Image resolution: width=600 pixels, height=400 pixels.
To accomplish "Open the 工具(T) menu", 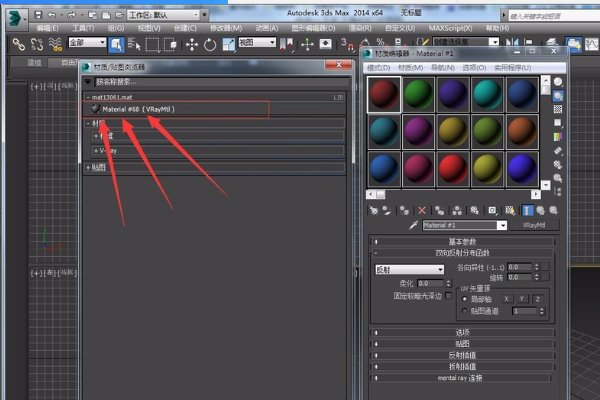I will tap(83, 28).
